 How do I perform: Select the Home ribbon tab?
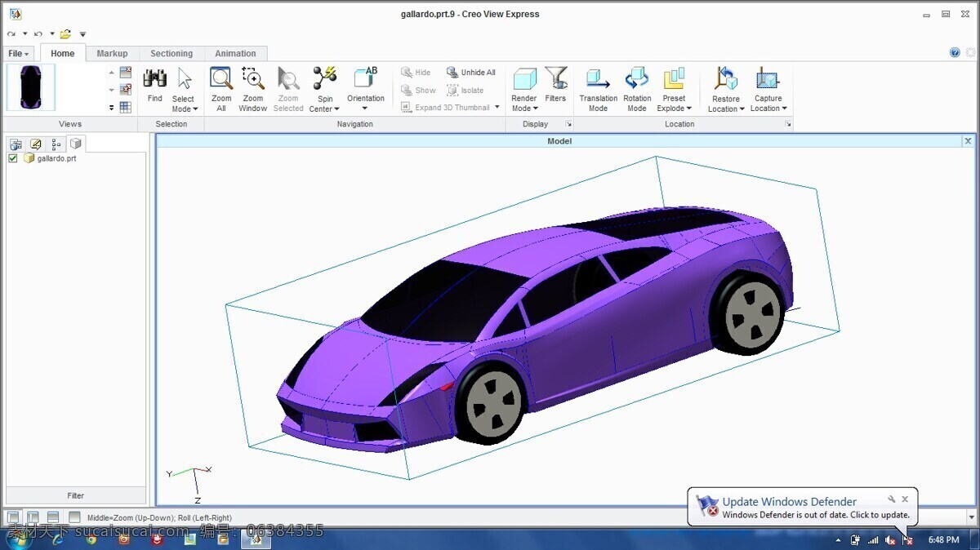point(63,53)
